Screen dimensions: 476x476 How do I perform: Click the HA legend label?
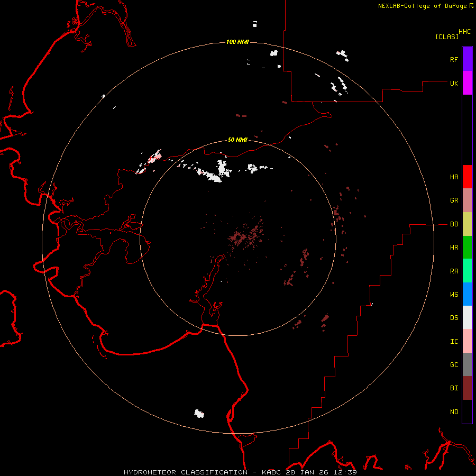[x=454, y=177]
